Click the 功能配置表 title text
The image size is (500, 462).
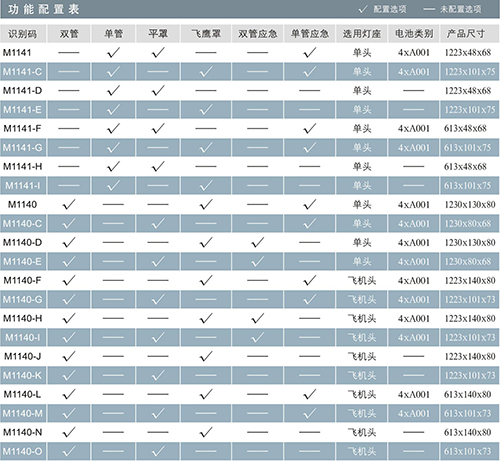[x=44, y=9]
